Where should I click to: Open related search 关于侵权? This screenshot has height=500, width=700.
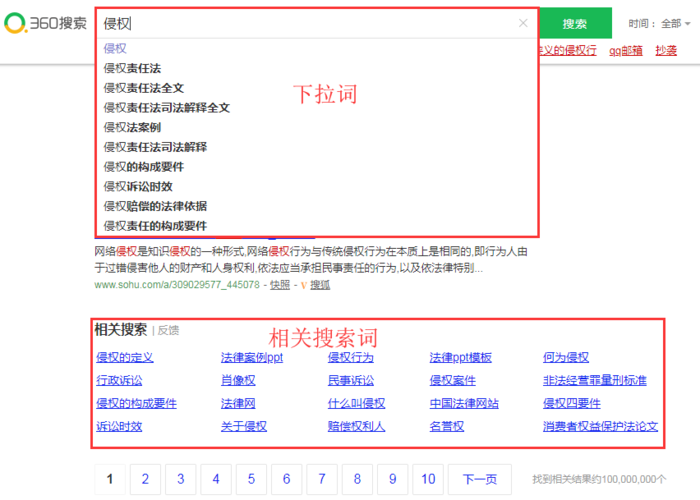pyautogui.click(x=244, y=426)
